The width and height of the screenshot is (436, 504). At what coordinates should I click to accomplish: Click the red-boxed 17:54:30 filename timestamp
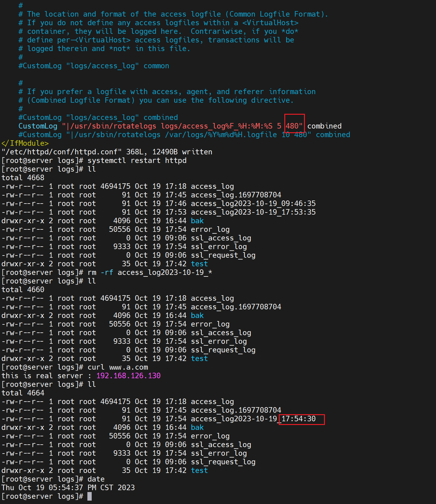tap(298, 419)
